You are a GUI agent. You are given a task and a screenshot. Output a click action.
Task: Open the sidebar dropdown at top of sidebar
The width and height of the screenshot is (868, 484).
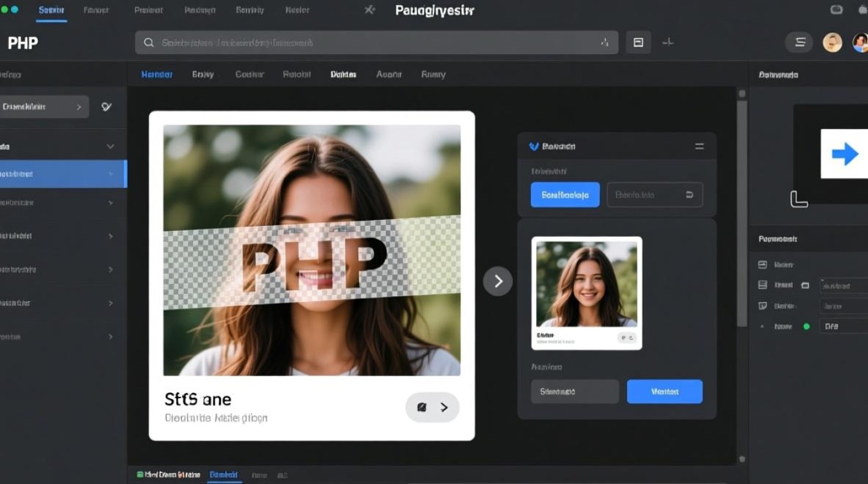pos(44,106)
